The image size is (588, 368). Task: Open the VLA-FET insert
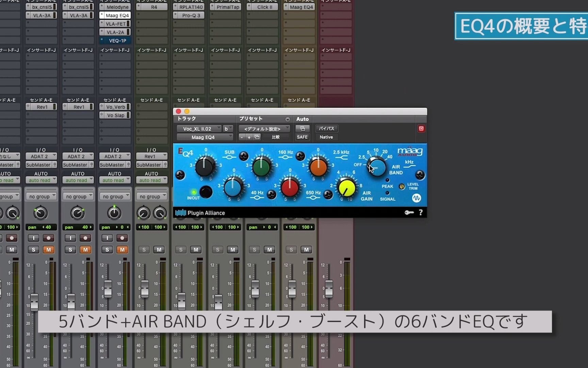click(x=115, y=24)
